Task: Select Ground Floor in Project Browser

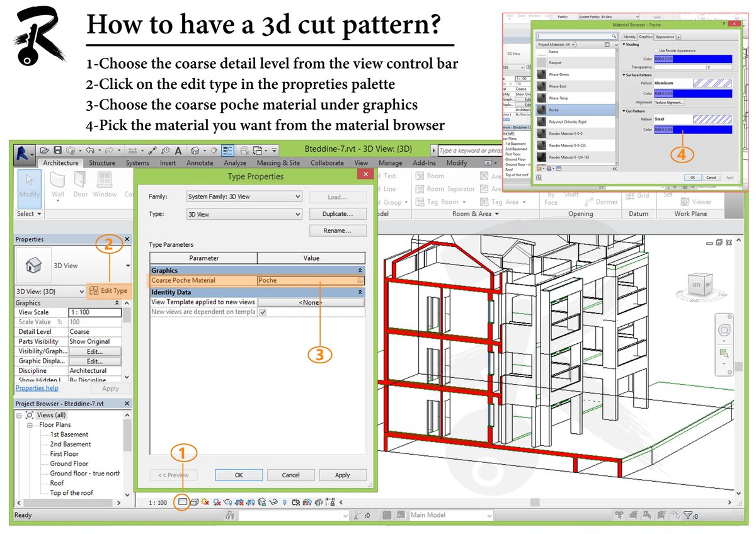Action: point(69,463)
